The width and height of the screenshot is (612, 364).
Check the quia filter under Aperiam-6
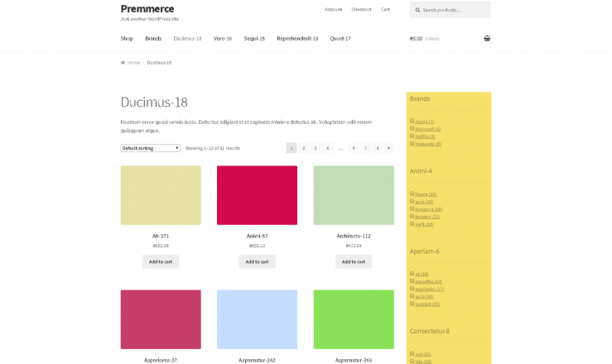pyautogui.click(x=412, y=296)
